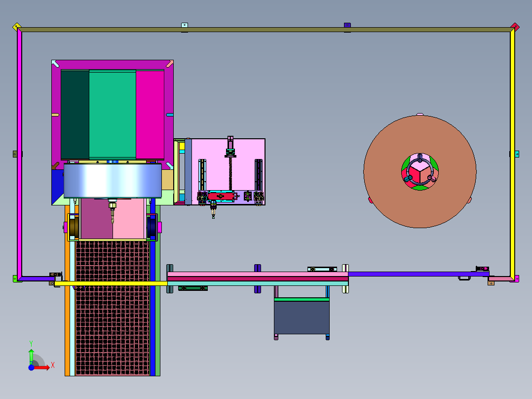Viewport: 532px width, 399px height.
Task: Click the green Y axis arrow of the triad
Action: [x=31, y=356]
